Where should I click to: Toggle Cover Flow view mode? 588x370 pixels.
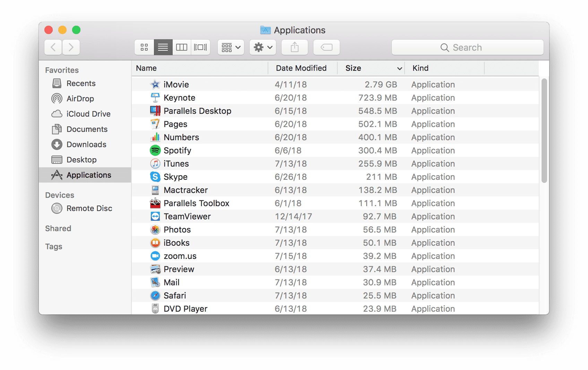coord(200,47)
